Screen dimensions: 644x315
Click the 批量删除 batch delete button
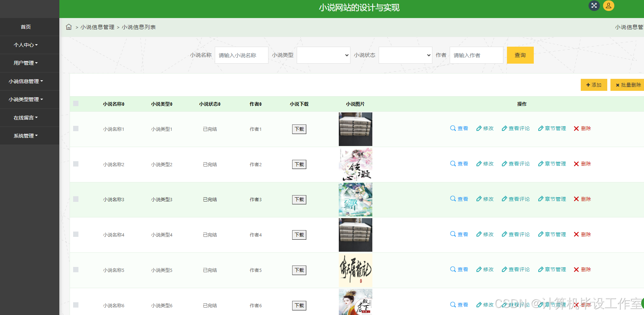[x=628, y=85]
